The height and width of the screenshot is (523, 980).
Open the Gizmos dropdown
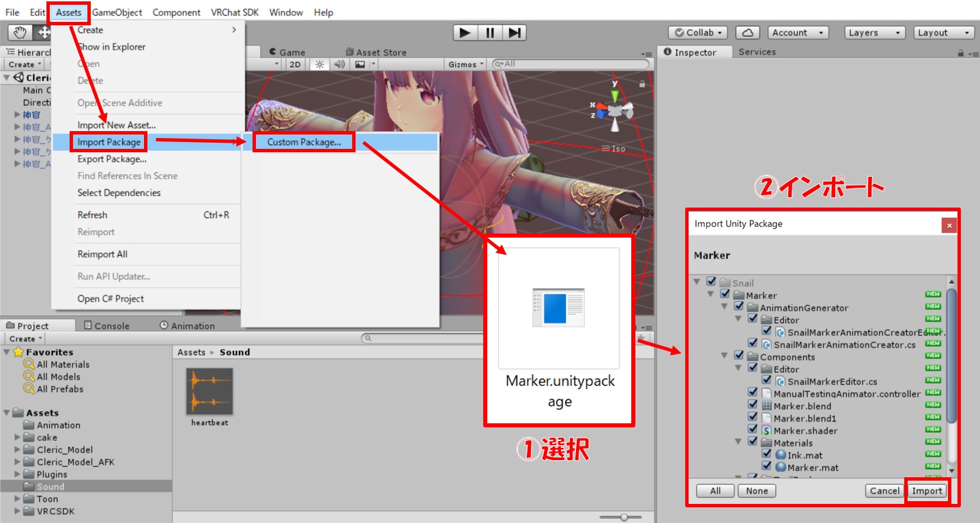466,64
